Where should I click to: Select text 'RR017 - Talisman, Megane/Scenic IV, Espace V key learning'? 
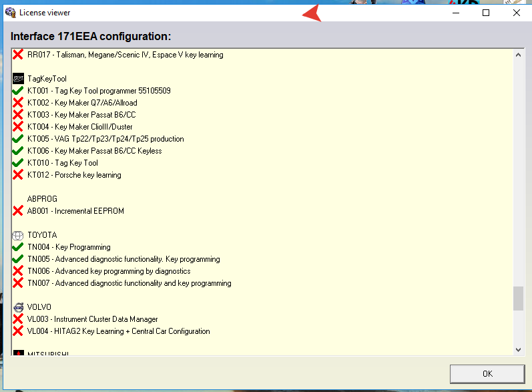(125, 55)
